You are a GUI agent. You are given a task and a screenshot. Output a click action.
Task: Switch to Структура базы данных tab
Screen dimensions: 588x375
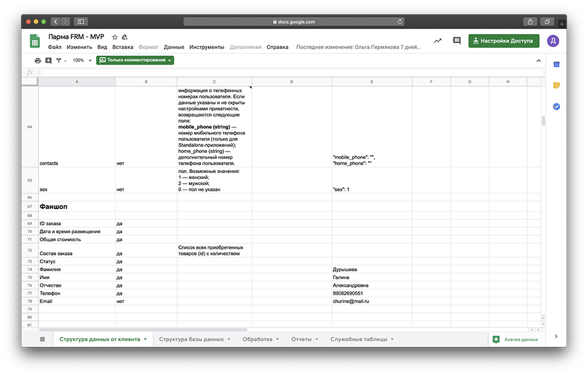(x=191, y=339)
